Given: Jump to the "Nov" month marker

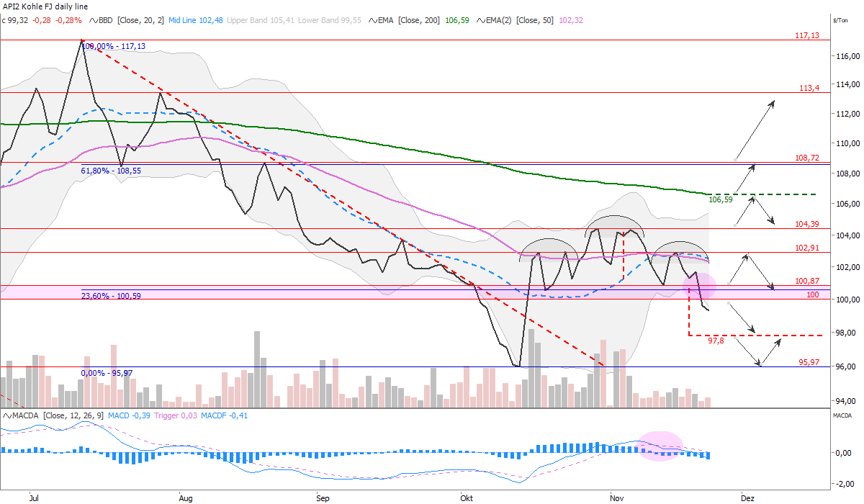Looking at the screenshot, I should point(616,497).
